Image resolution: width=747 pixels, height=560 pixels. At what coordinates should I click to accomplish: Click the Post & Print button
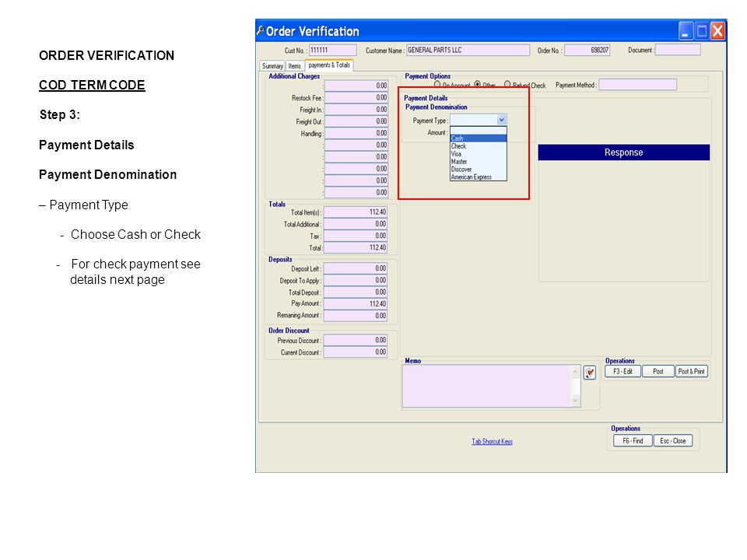(691, 372)
